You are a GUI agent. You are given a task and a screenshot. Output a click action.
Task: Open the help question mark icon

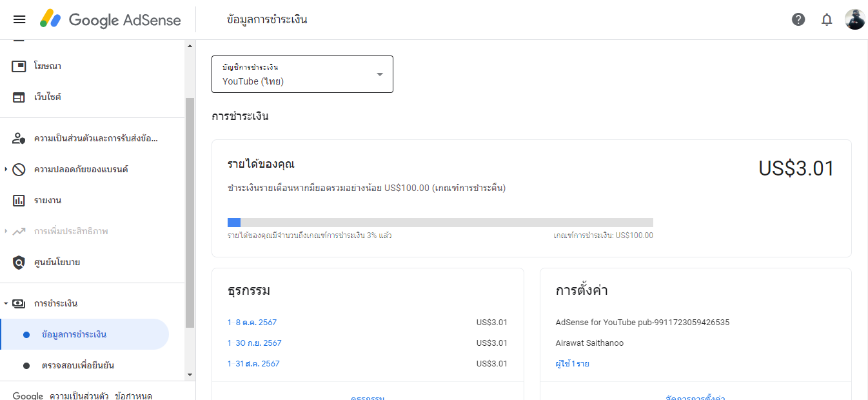pyautogui.click(x=798, y=19)
